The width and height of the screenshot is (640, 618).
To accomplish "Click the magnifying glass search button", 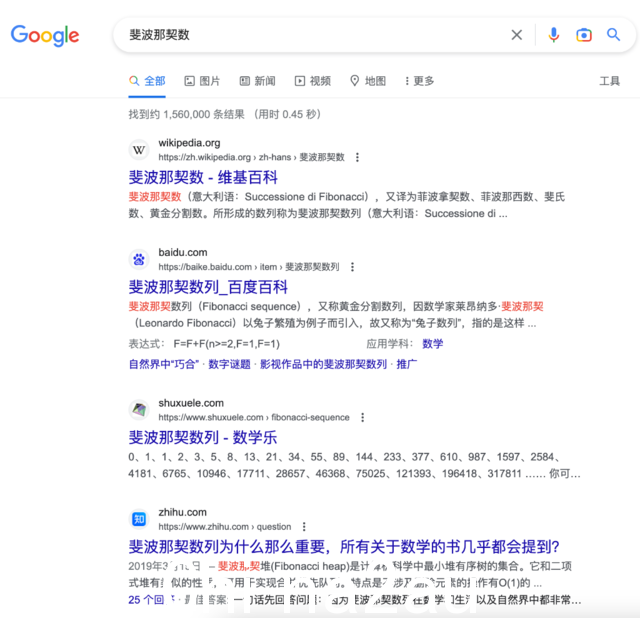I will [613, 35].
